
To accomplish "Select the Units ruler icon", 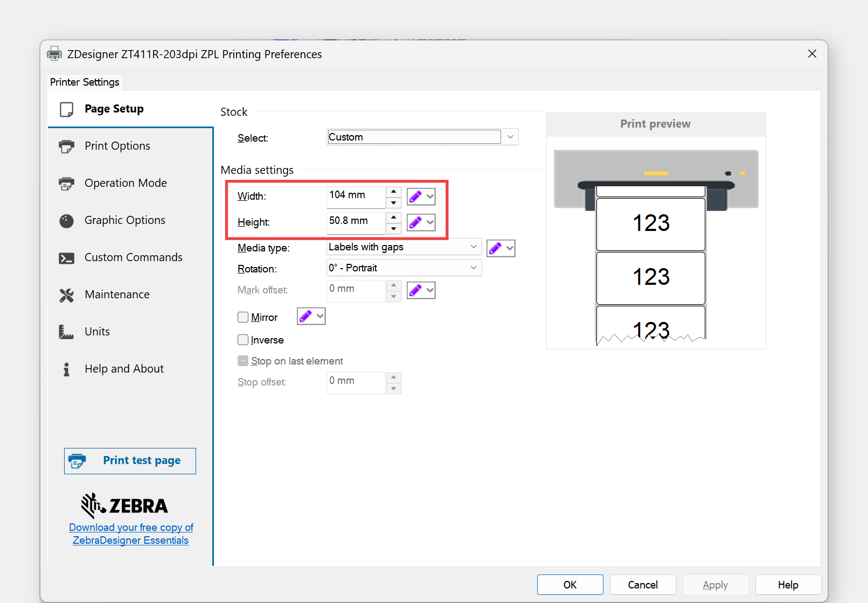I will point(66,332).
